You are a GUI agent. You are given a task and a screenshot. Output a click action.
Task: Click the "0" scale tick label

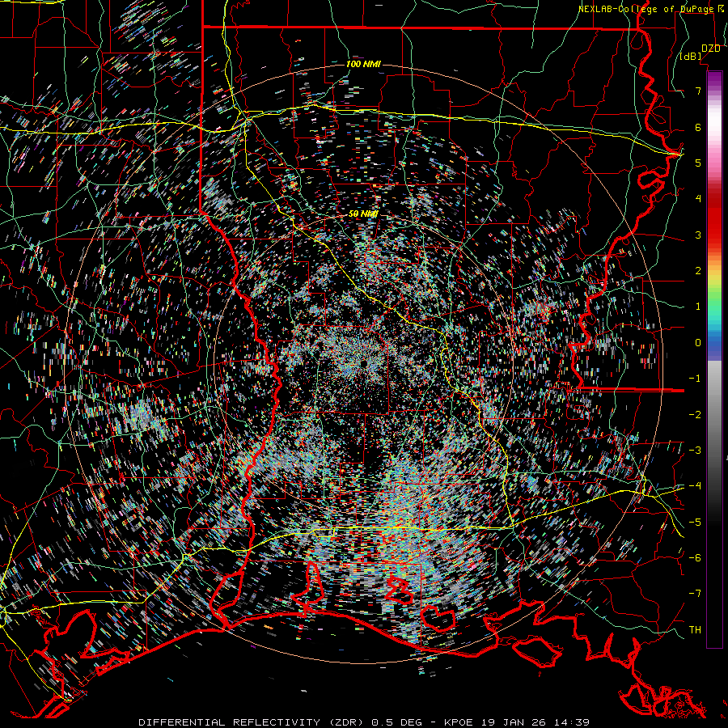tap(698, 343)
